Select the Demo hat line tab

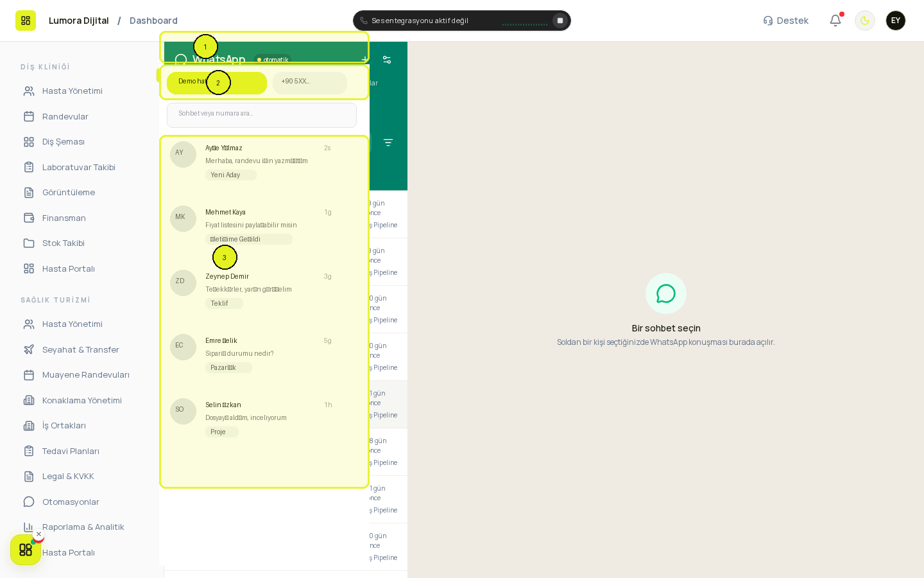pos(217,83)
